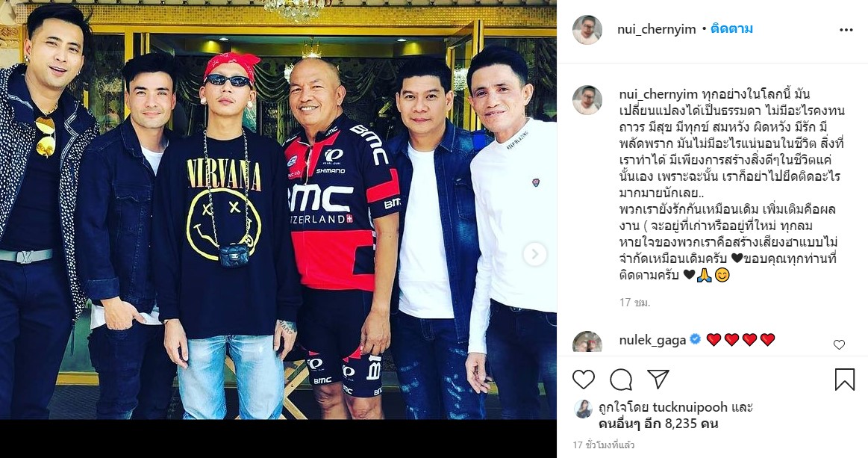Open the nulek_gaga commenter profile

652,340
